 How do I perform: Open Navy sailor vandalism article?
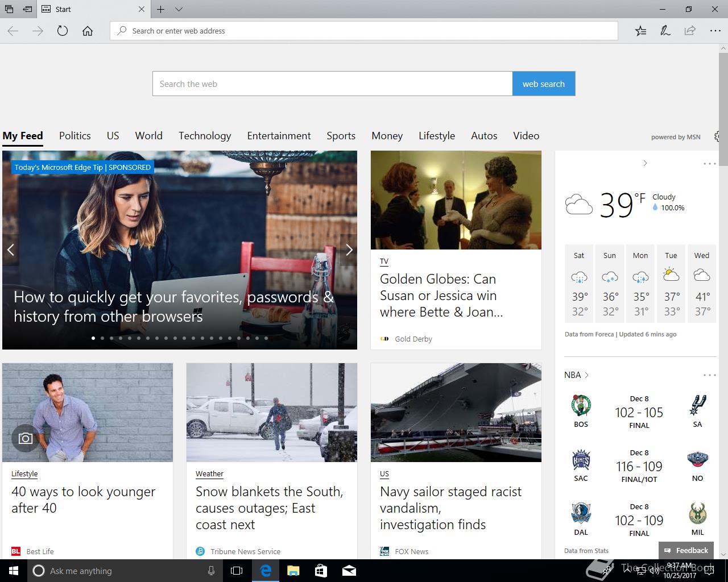(451, 508)
